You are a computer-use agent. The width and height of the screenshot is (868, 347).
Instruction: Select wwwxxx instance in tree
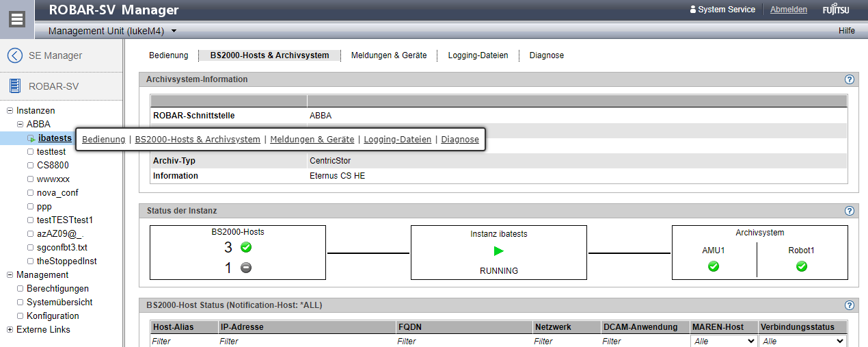tap(53, 179)
